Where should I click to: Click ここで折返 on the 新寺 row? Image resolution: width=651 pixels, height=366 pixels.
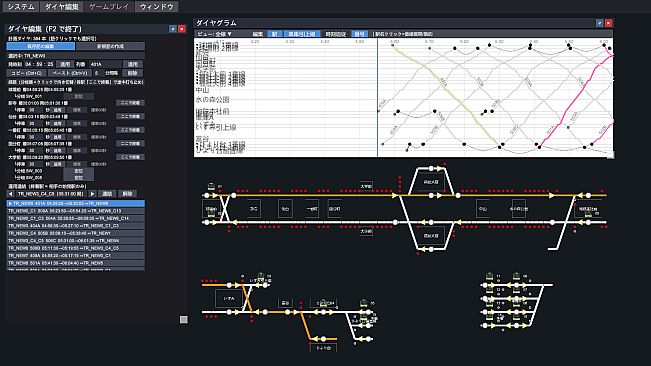(130, 103)
